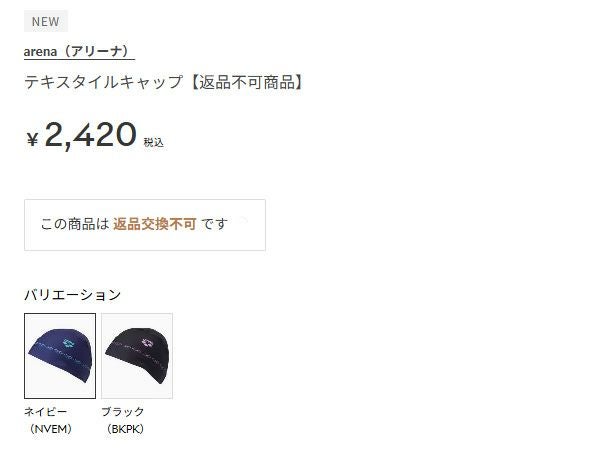This screenshot has width=600, height=450.
Task: Select the black cap variation thumbnail
Action: (x=137, y=356)
